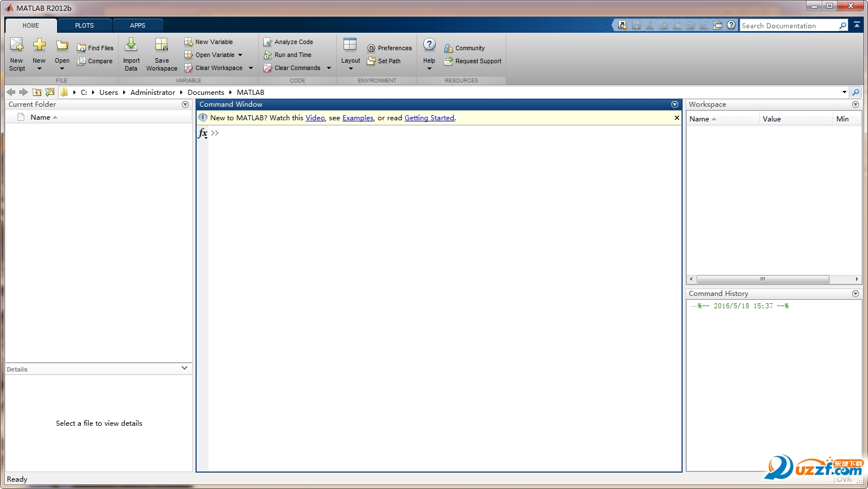Open the Getting Started link
The image size is (868, 489).
tap(429, 118)
